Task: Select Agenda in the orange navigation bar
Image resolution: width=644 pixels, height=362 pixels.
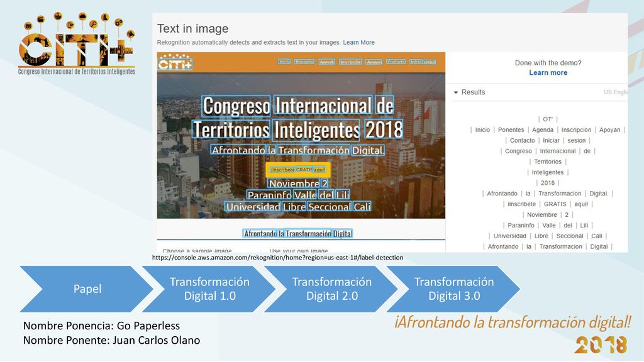Action: coord(327,62)
